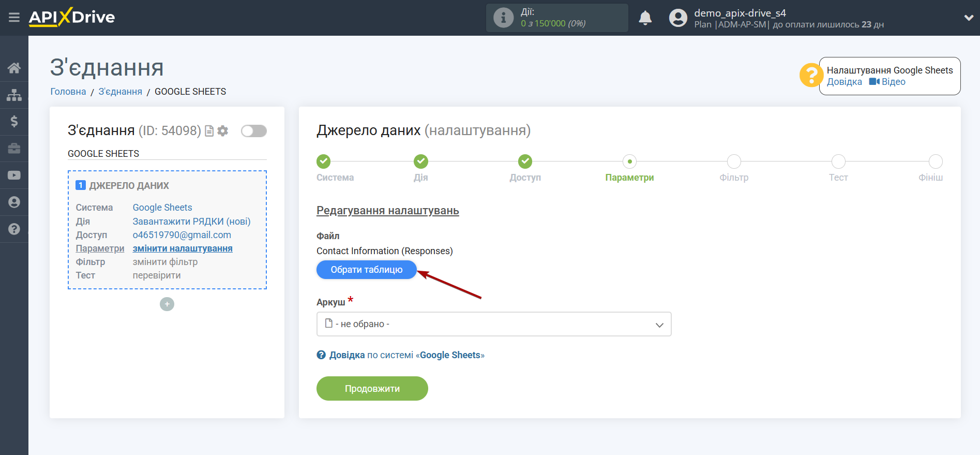The width and height of the screenshot is (980, 455).
Task: Click the Фініш step label
Action: 931,178
